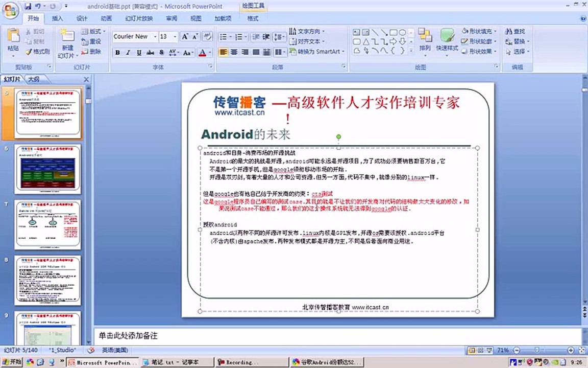Select the Format Painter tool
The image size is (588, 368).
pos(37,52)
